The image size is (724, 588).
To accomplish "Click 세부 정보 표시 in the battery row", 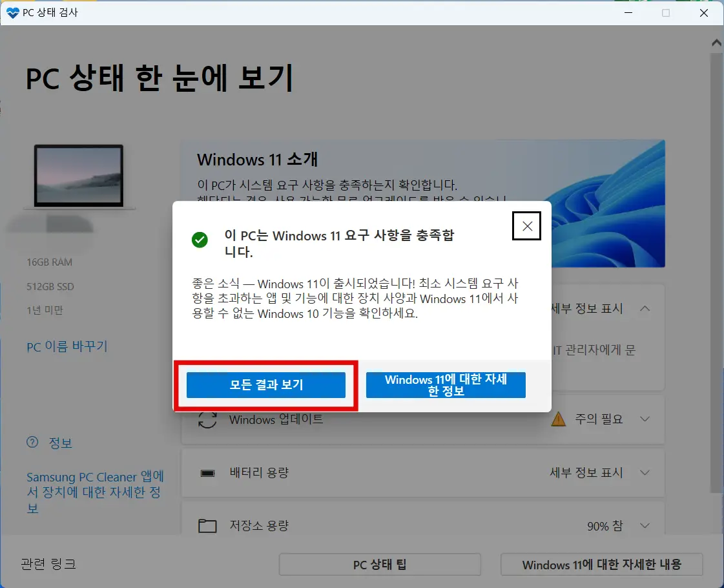I will click(586, 472).
